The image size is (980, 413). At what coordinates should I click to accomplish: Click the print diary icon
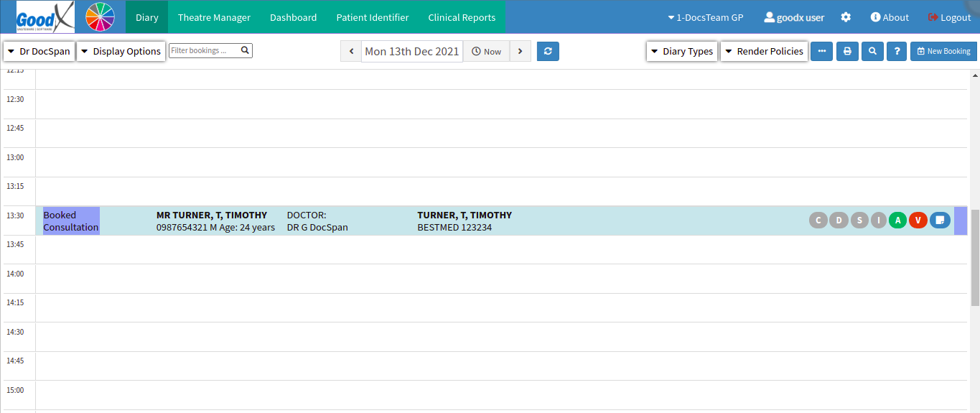(847, 51)
